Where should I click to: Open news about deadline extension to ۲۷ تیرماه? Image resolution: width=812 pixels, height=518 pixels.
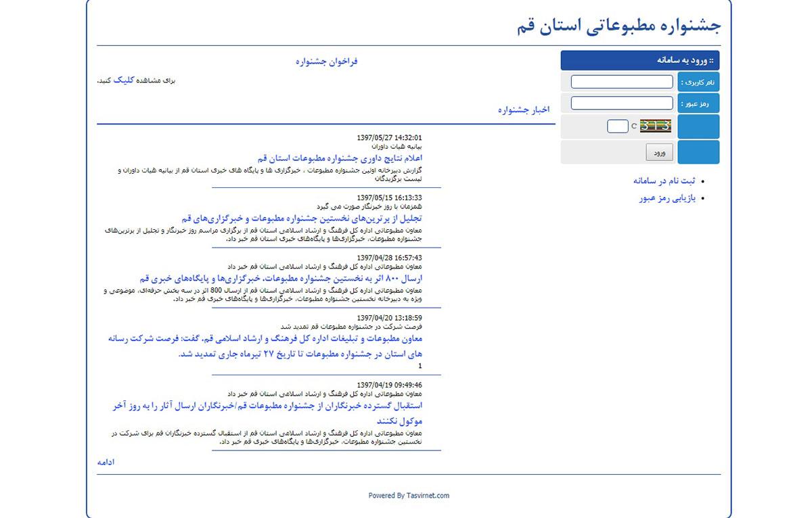point(265,346)
